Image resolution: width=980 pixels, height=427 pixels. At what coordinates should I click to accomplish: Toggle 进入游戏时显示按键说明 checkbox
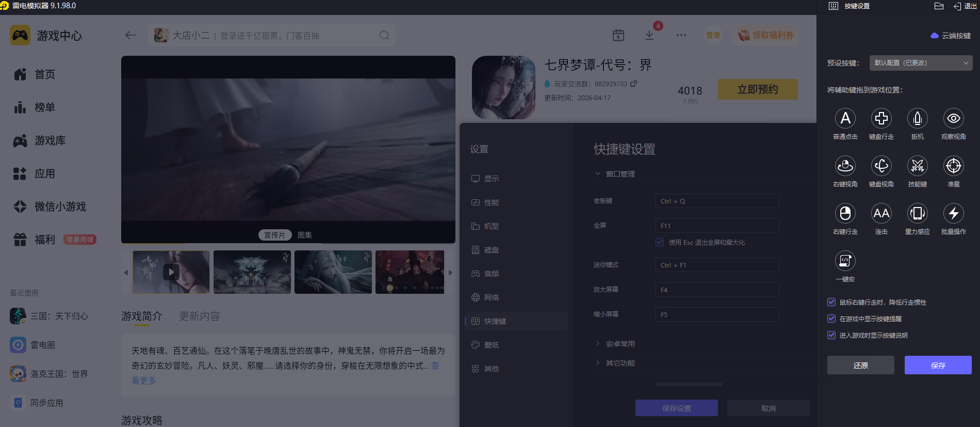tap(831, 335)
